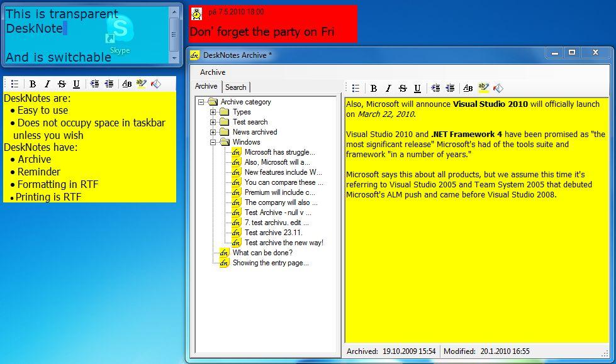Open the note 'Microsoft has struggle...'

pyautogui.click(x=280, y=152)
